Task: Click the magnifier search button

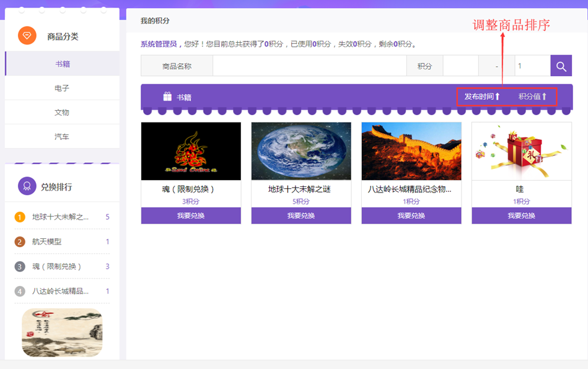Action: coord(561,66)
